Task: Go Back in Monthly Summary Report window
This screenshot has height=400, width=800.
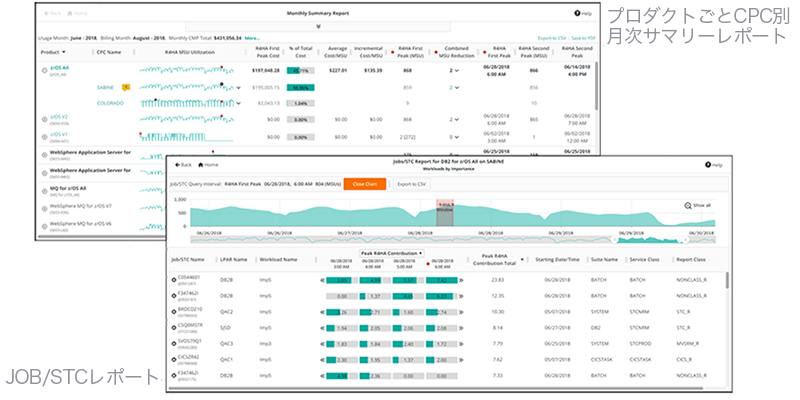Action: [53, 13]
